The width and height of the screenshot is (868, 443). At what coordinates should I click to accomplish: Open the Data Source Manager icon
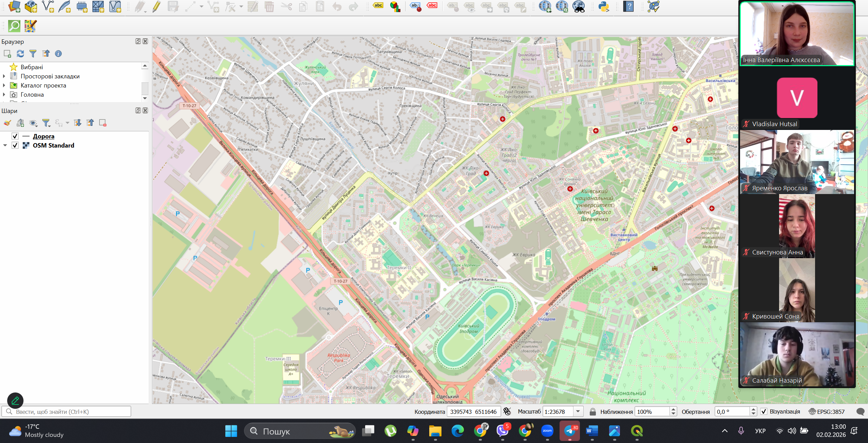[14, 6]
